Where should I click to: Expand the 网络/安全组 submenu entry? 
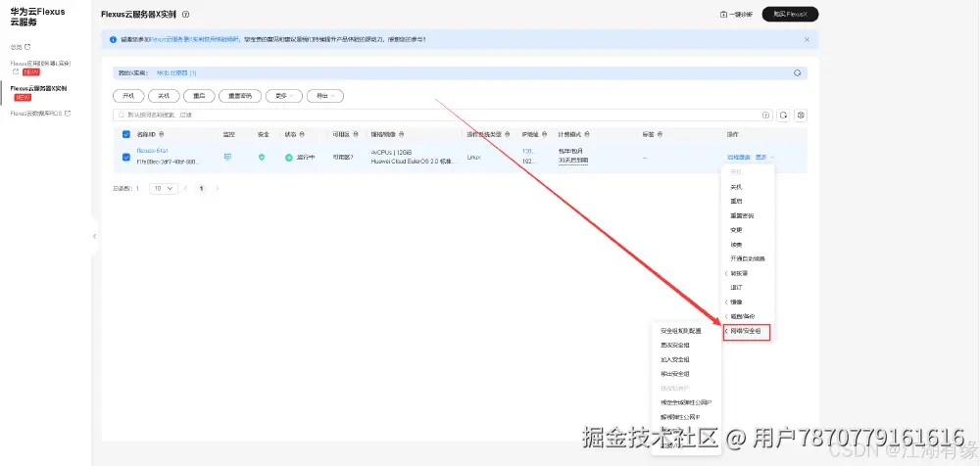click(746, 332)
